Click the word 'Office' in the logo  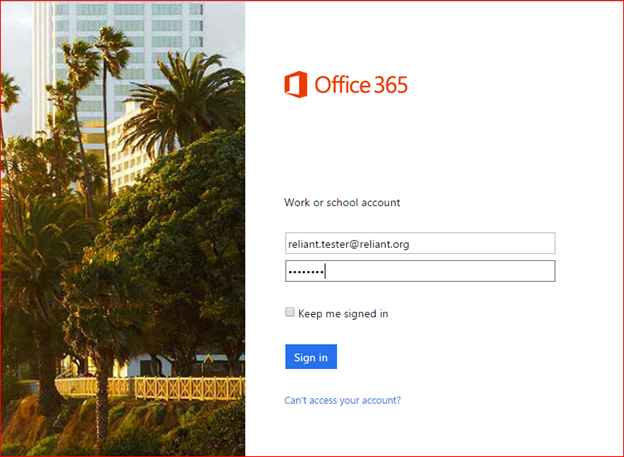(x=342, y=85)
